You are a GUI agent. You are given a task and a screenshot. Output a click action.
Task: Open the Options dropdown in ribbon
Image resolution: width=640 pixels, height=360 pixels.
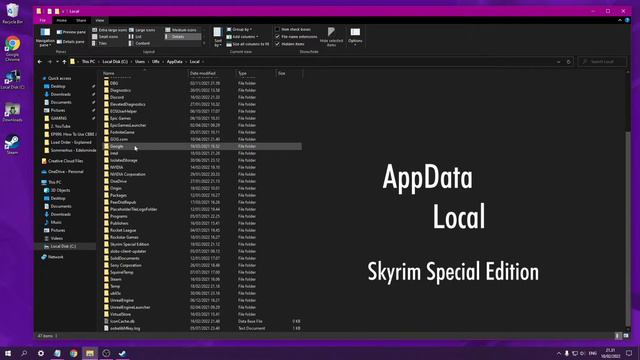355,37
